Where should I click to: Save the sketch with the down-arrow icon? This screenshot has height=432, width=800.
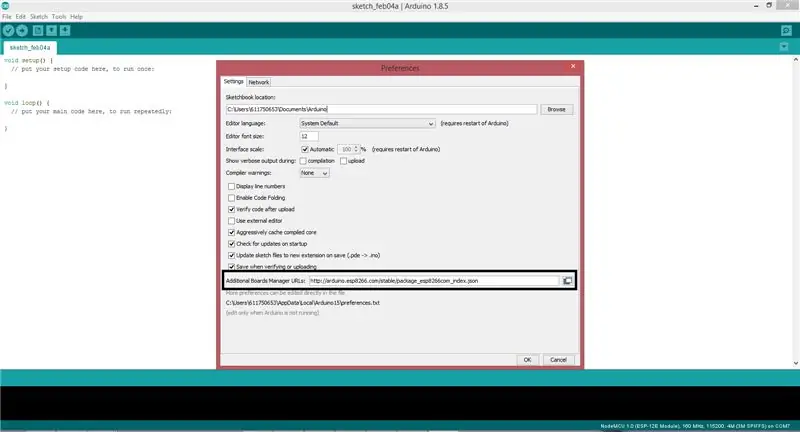[x=65, y=31]
